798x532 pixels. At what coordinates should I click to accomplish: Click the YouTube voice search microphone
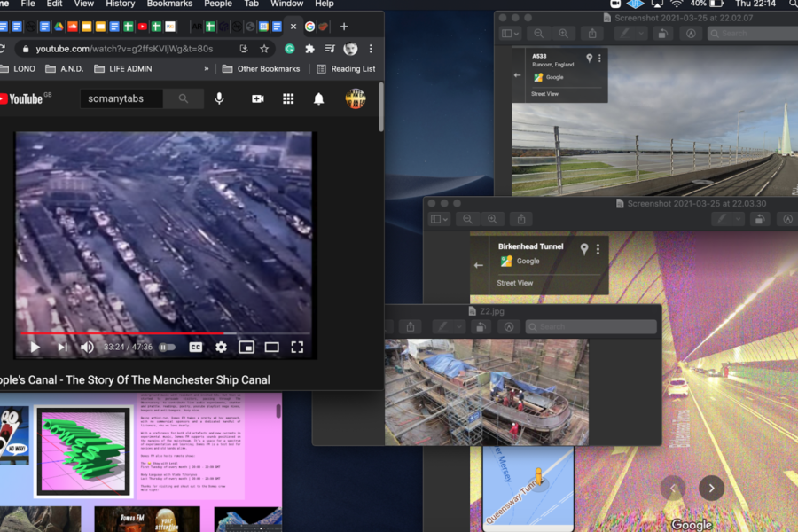pos(219,98)
